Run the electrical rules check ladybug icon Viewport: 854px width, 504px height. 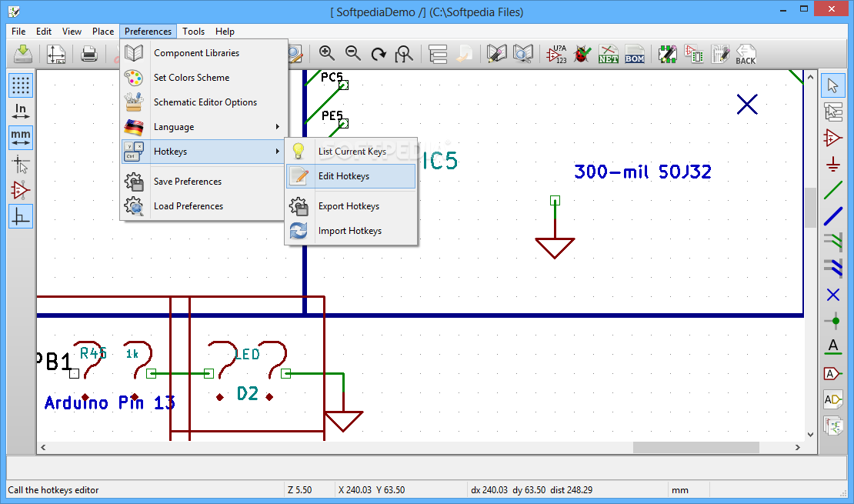point(582,54)
